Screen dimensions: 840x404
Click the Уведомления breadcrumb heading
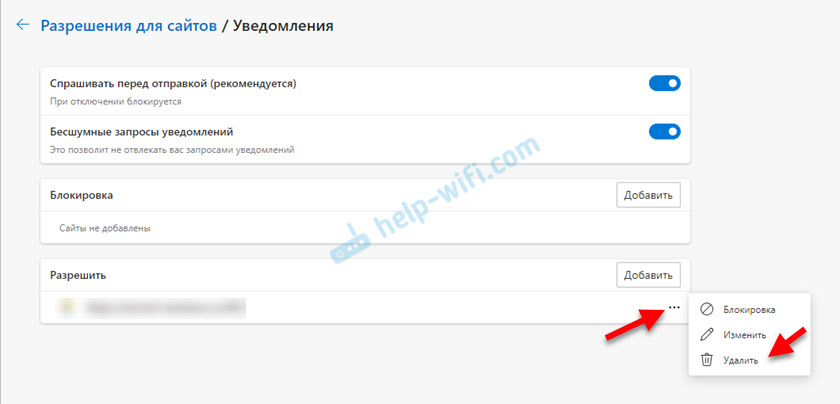pyautogui.click(x=283, y=25)
